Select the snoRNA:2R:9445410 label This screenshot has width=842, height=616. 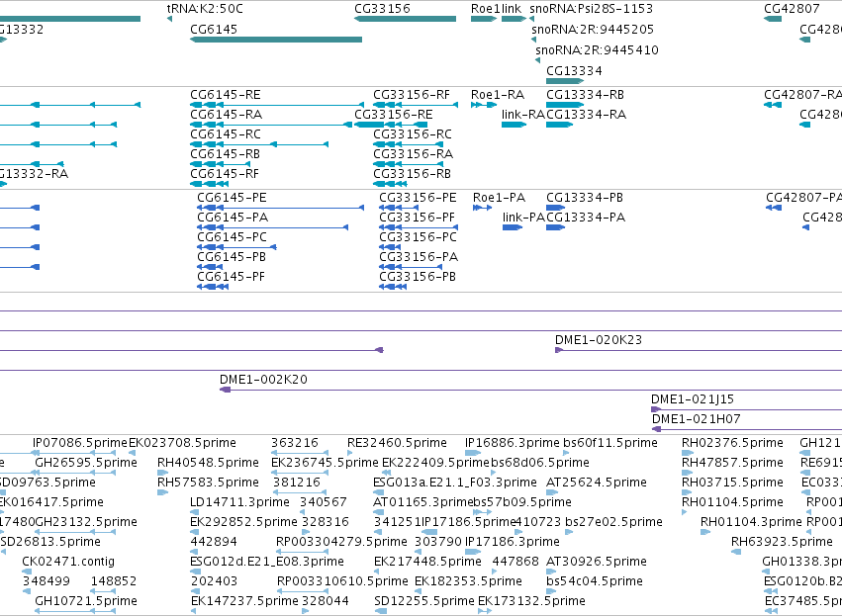point(597,49)
